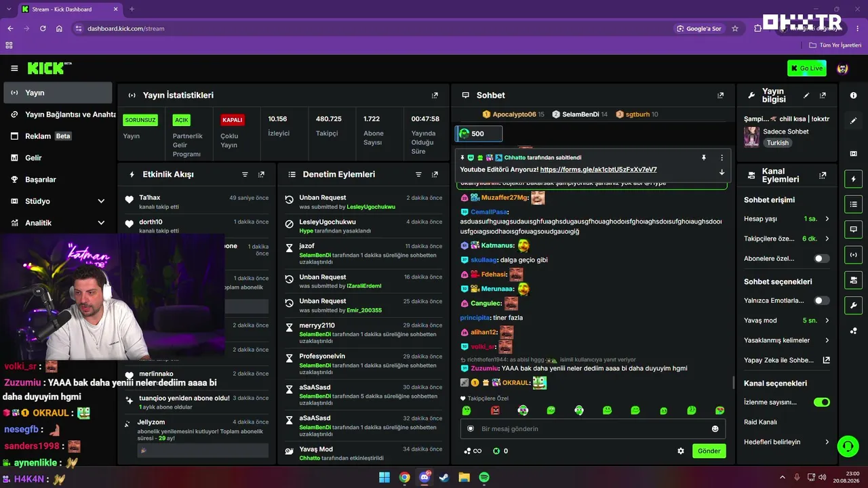Pop out the Denetim Eylemleri panel
Viewport: 868px width, 488px height.
tap(435, 174)
